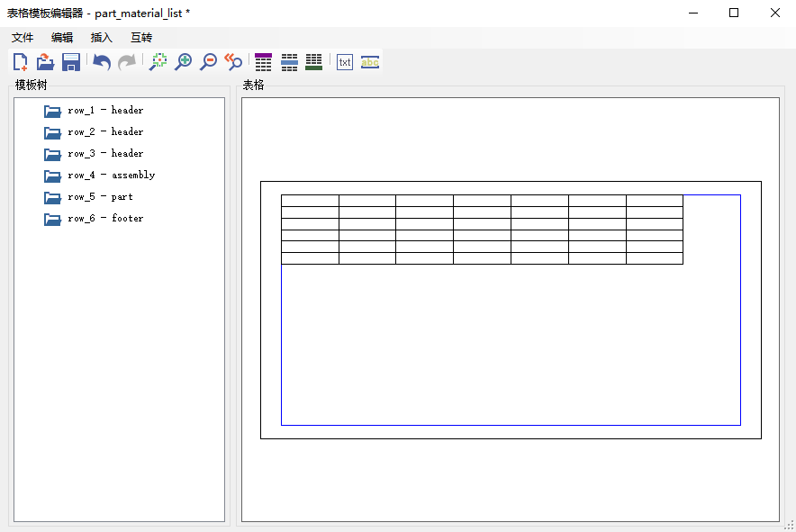Zoom in with the plus magnifier

183,62
